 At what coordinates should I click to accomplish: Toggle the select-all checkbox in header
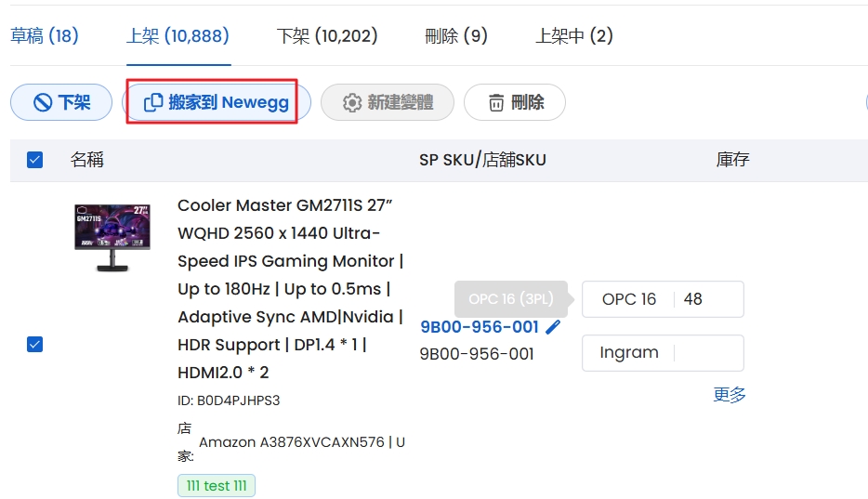[x=35, y=160]
